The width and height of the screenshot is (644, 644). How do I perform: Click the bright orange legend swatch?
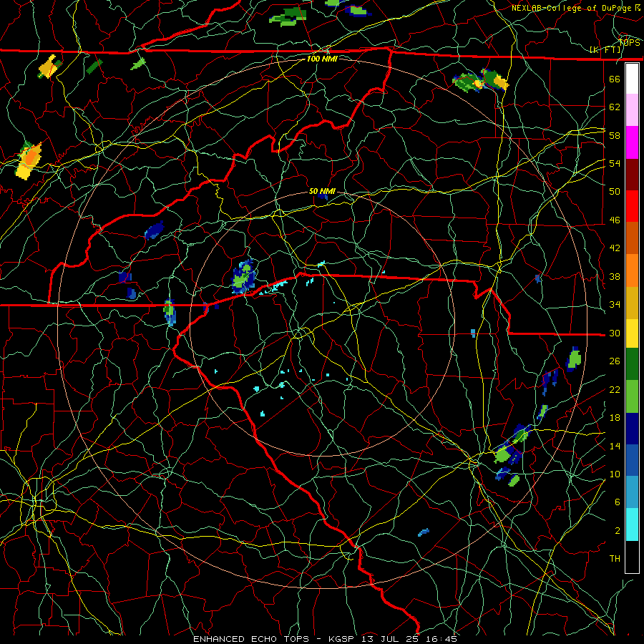[632, 270]
